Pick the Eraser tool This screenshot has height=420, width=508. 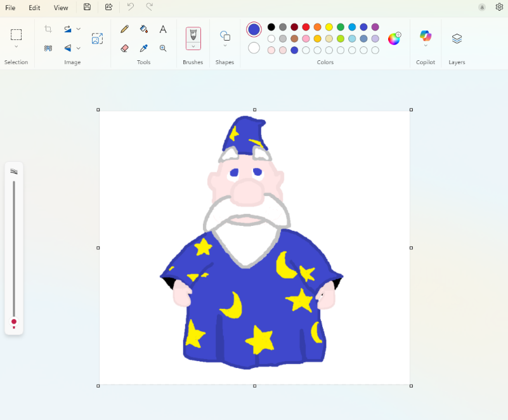[x=125, y=48]
